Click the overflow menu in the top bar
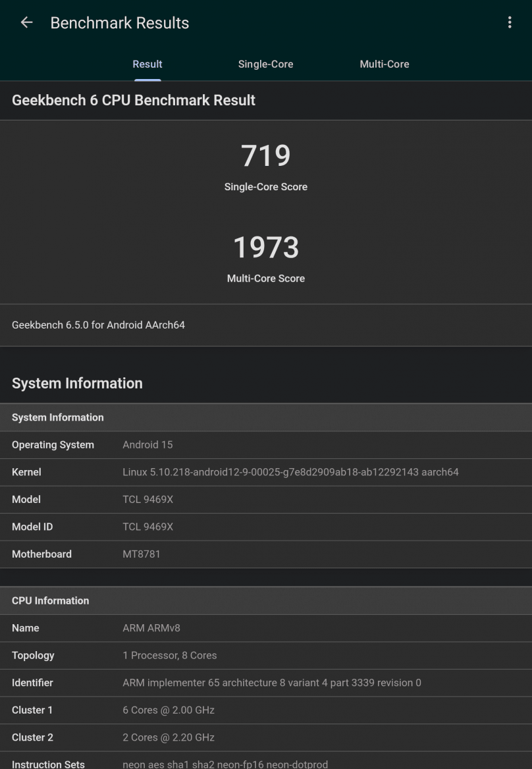Viewport: 532px width, 769px height. coord(509,22)
